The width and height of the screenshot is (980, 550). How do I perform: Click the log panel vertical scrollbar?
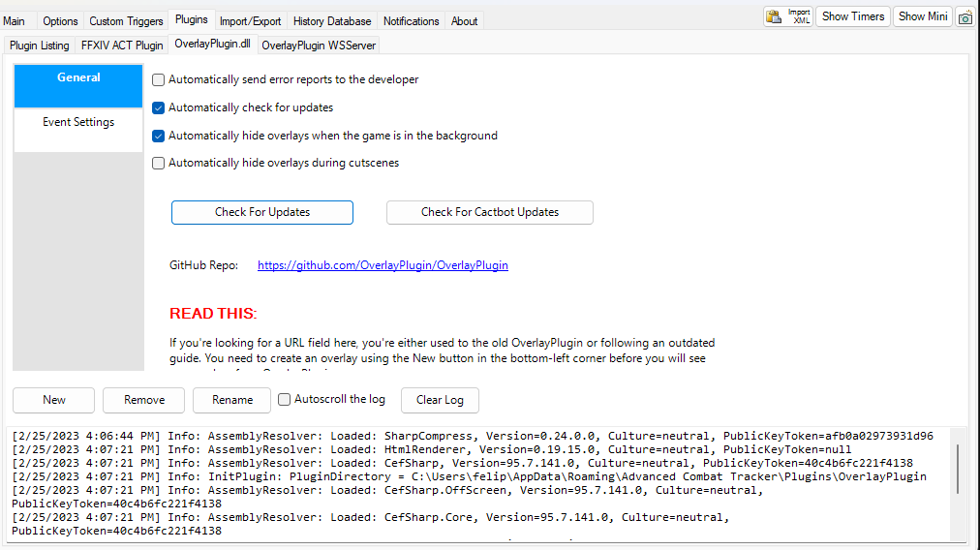pos(958,470)
